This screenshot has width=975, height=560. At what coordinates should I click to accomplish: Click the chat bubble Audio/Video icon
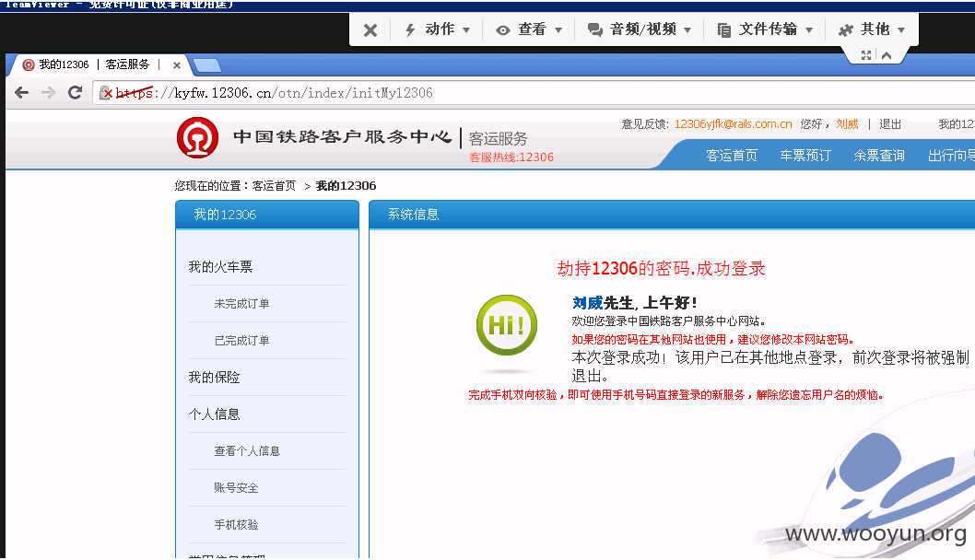point(595,29)
